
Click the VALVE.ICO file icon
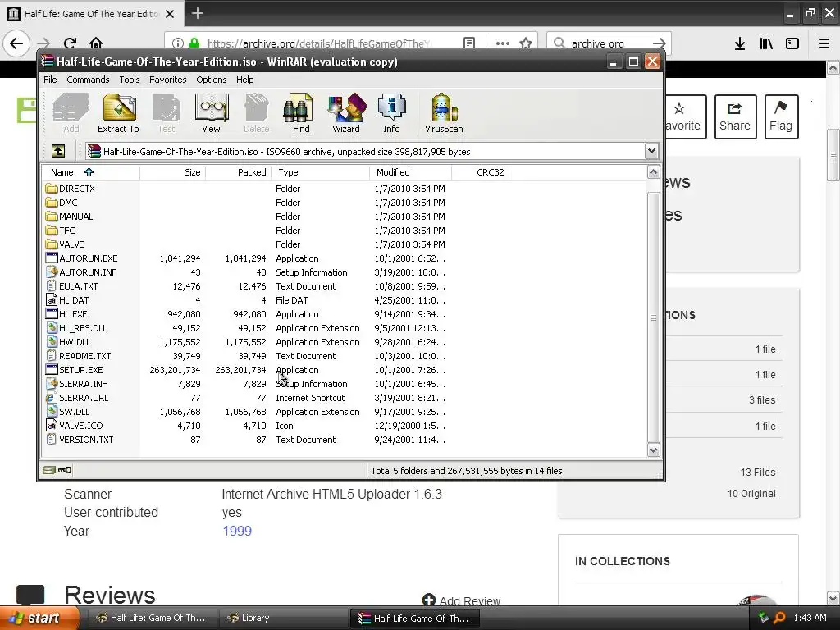pyautogui.click(x=52, y=426)
